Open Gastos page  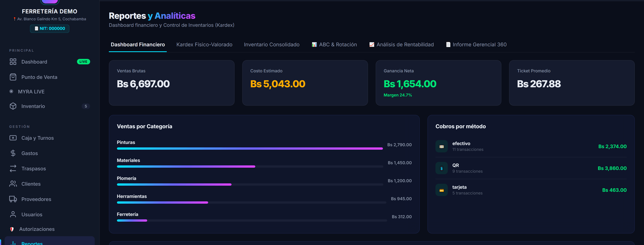pyautogui.click(x=49, y=153)
